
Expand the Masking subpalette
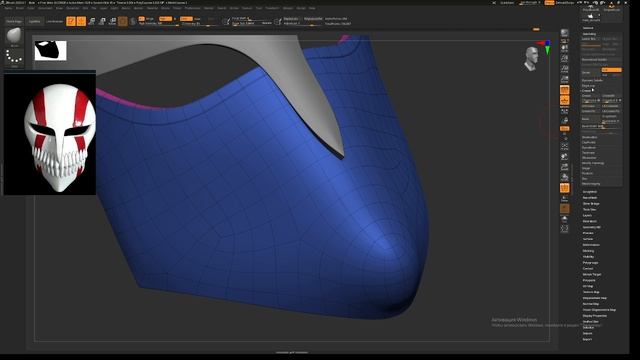point(588,251)
